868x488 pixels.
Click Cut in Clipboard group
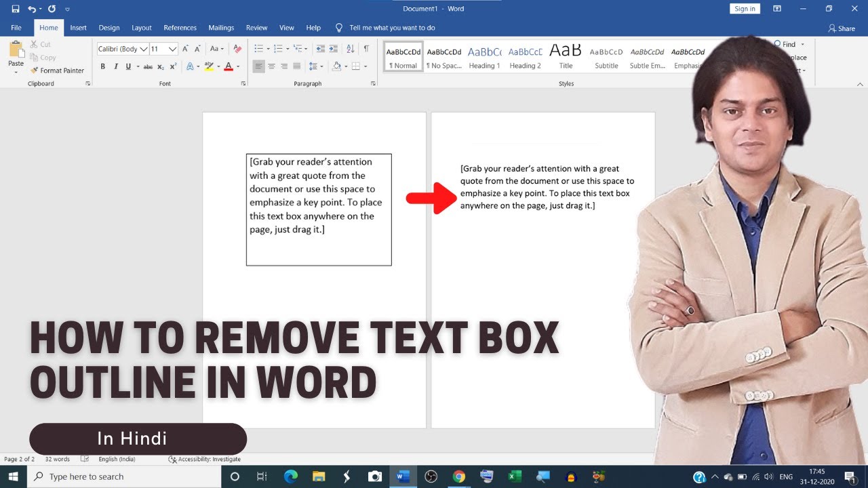click(x=40, y=44)
